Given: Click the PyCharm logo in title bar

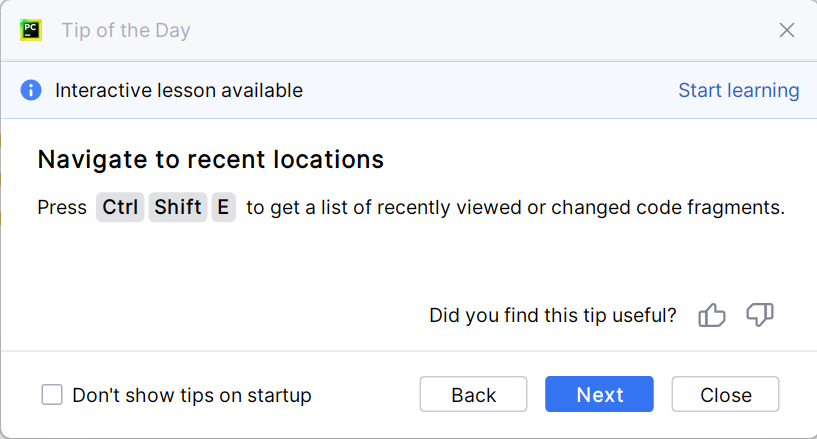Looking at the screenshot, I should [30, 30].
